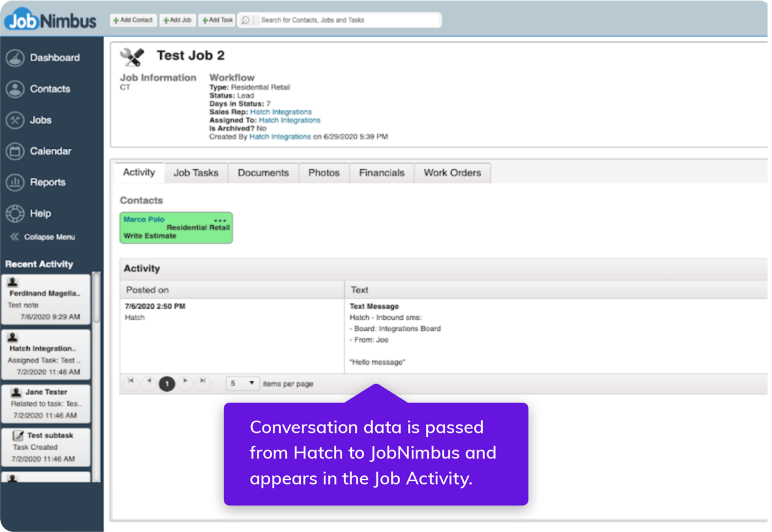Go to the next page of activity results
This screenshot has height=532, width=772.
point(185,383)
